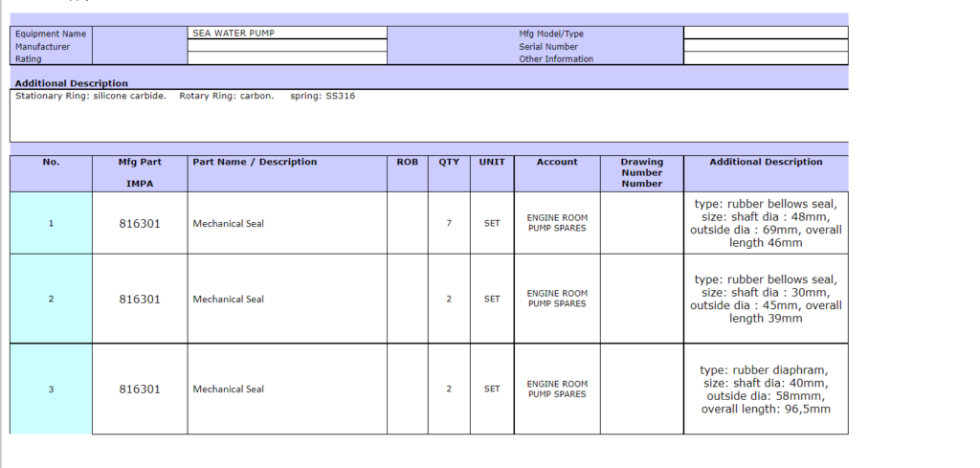Click the Part Name / Description column header

point(255,162)
